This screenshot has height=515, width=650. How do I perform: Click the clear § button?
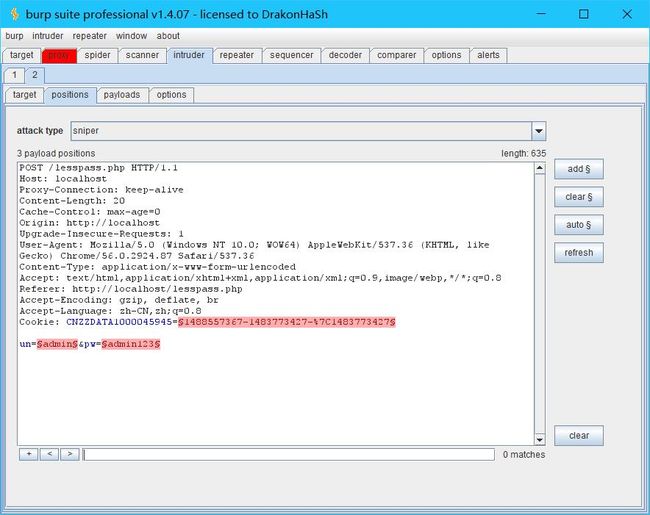[x=579, y=197]
